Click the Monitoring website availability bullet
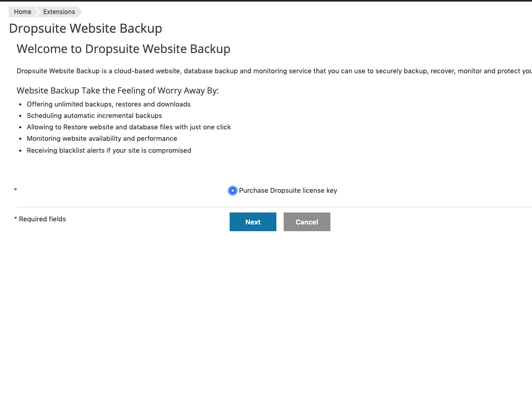 pos(102,138)
